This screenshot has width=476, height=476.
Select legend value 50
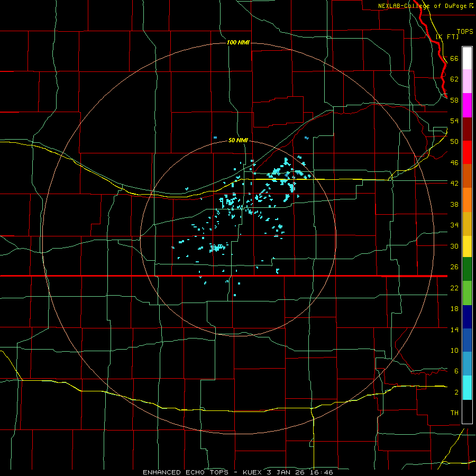coord(454,142)
